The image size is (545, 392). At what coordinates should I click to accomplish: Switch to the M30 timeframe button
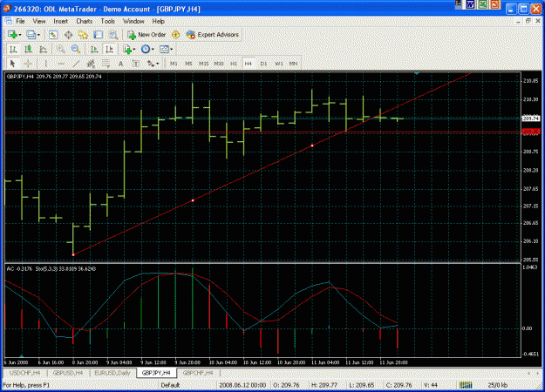pos(219,64)
